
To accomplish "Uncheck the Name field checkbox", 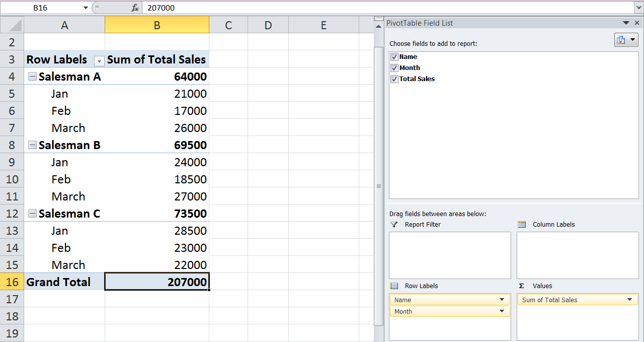I will coord(394,56).
